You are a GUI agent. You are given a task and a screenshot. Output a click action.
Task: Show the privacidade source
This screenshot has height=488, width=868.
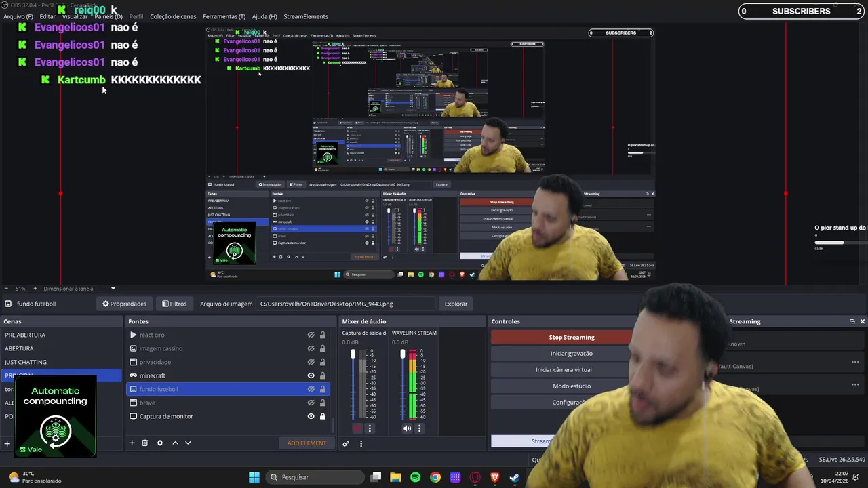(311, 362)
